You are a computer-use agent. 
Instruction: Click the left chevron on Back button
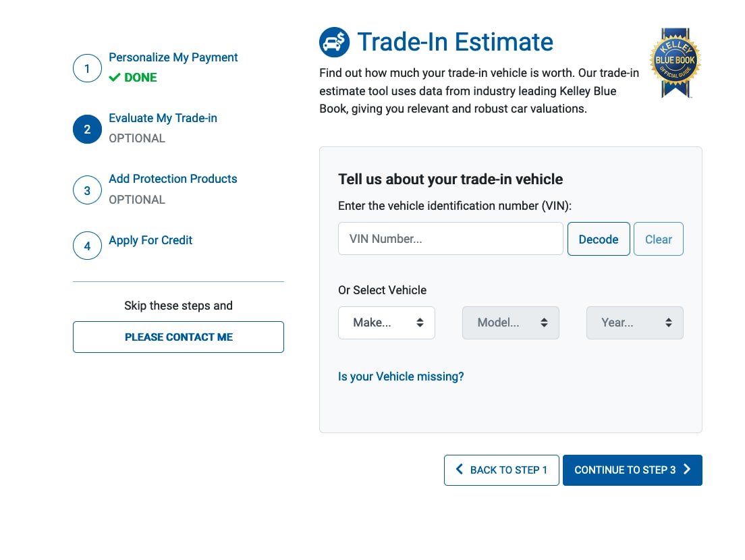(459, 470)
